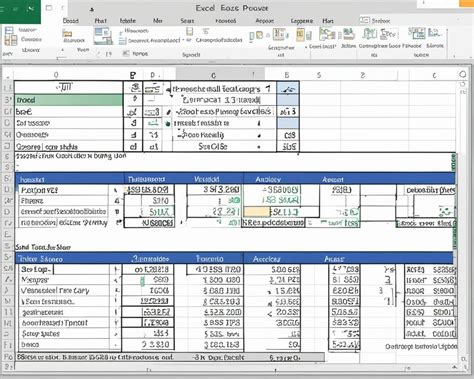Open the 'Hari' ribbon tab
Viewport: 474px width, 379px height.
pos(328,21)
